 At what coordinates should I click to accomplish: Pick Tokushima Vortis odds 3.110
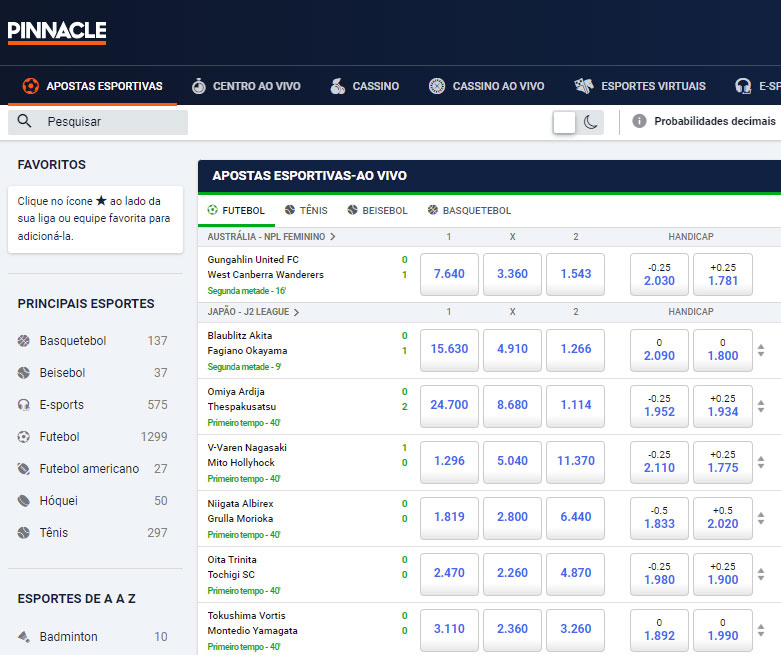click(x=449, y=630)
